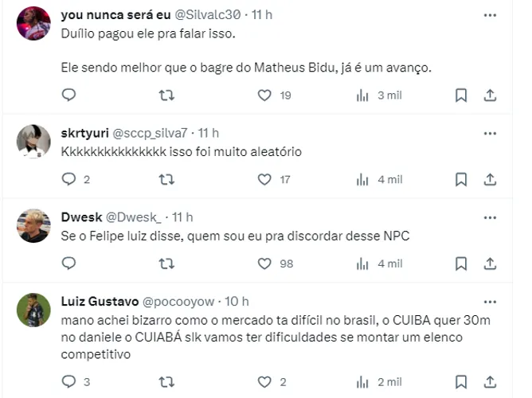The image size is (532, 398).
Task: Like the tweet by Silvalc30
Action: pyautogui.click(x=264, y=96)
